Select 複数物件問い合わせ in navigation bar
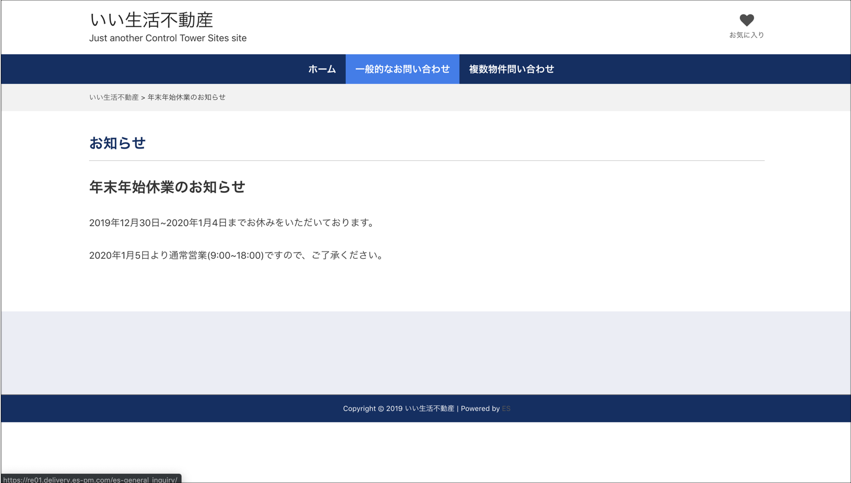This screenshot has height=483, width=851. [x=511, y=69]
